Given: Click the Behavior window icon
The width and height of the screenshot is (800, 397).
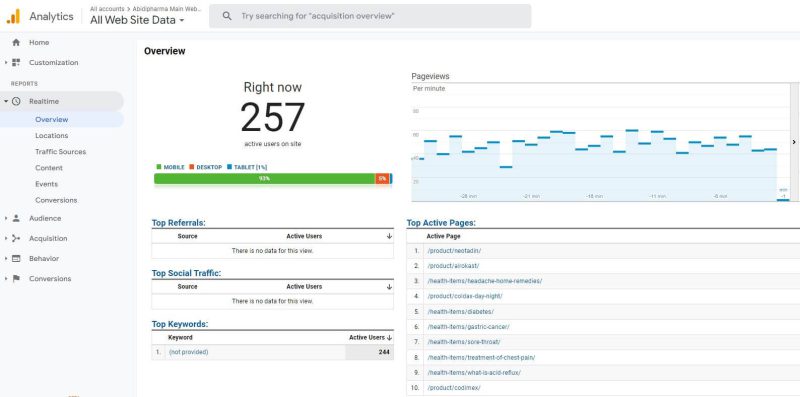Looking at the screenshot, I should coord(16,258).
